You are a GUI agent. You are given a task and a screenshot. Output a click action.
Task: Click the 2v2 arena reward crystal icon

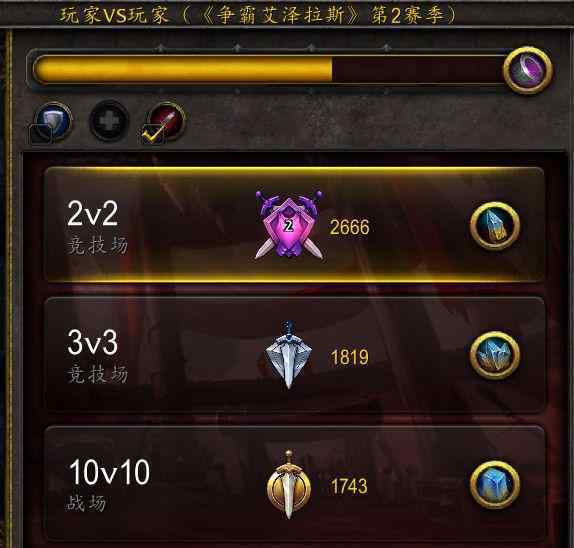click(x=495, y=226)
